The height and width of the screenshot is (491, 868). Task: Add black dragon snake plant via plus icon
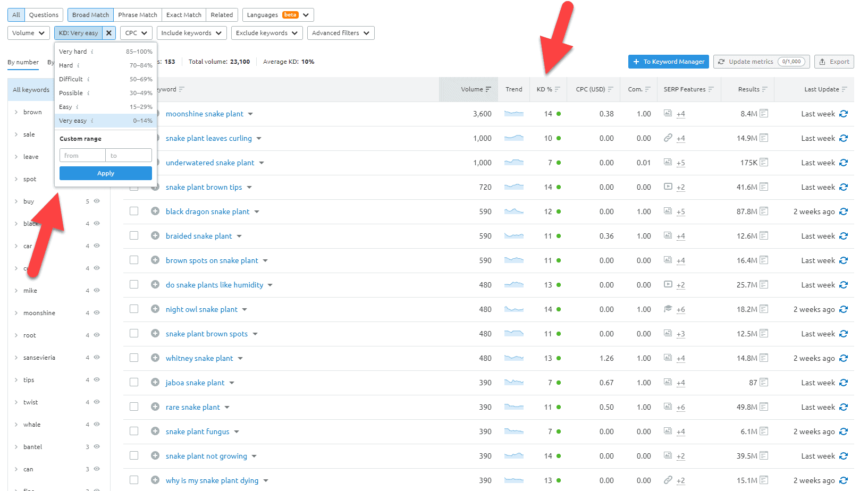(155, 211)
